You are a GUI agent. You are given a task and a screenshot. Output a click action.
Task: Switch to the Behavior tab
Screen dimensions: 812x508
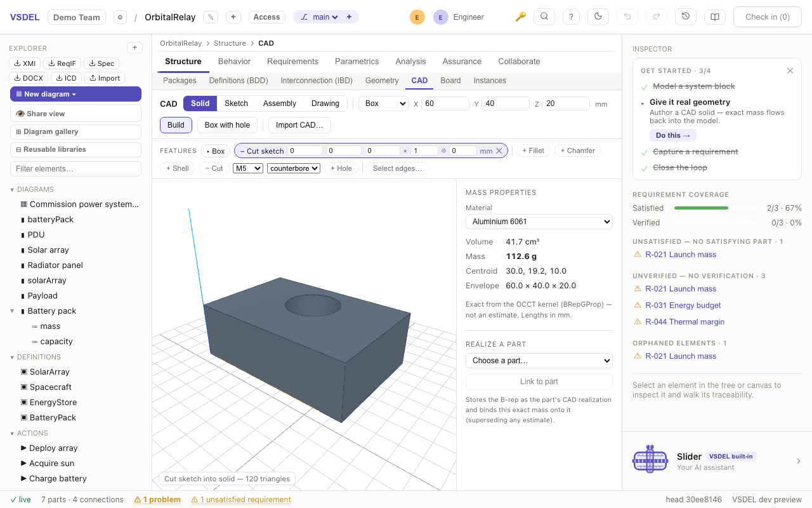(x=234, y=62)
